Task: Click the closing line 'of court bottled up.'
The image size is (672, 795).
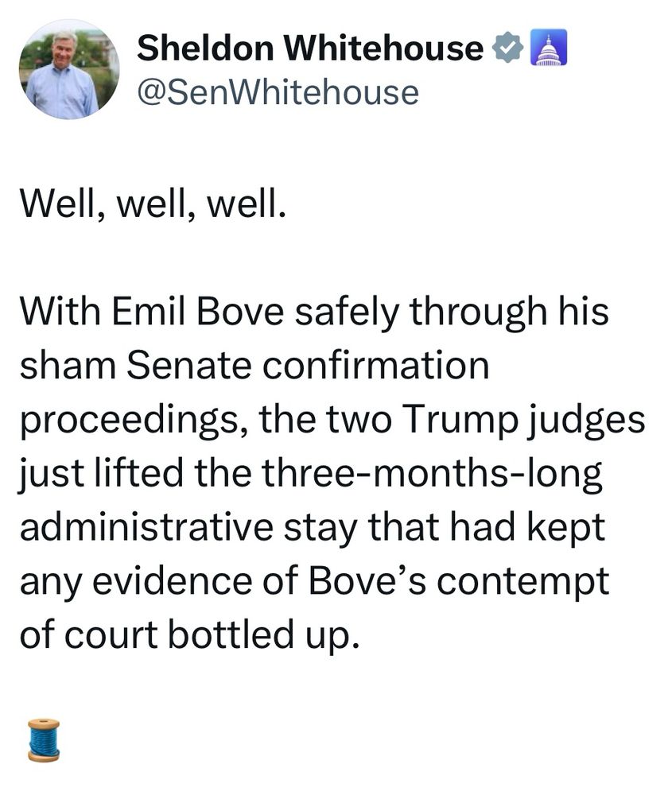Action: tap(190, 634)
